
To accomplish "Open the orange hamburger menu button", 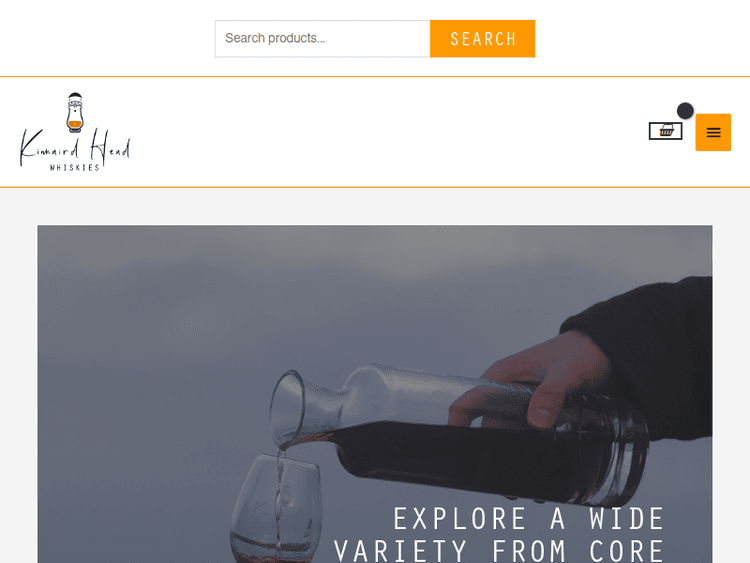I will pos(713,132).
